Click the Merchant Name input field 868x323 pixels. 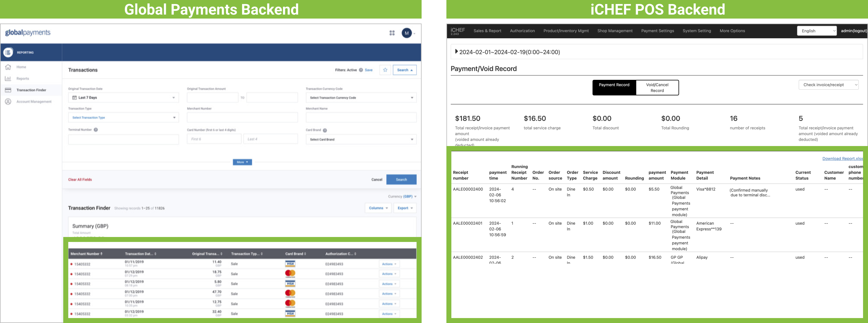361,118
